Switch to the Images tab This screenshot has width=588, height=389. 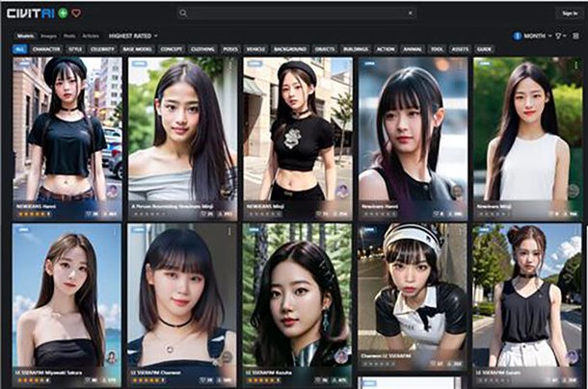point(48,36)
